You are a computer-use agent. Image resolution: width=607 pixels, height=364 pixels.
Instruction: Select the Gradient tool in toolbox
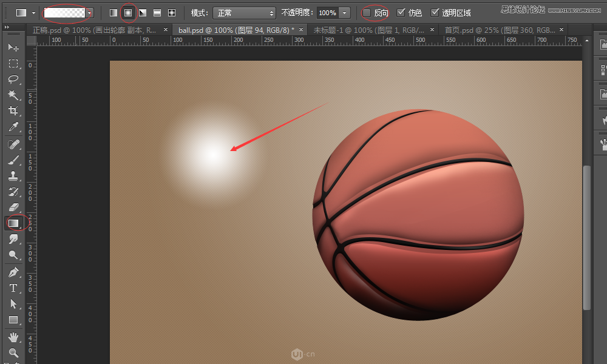pos(13,223)
